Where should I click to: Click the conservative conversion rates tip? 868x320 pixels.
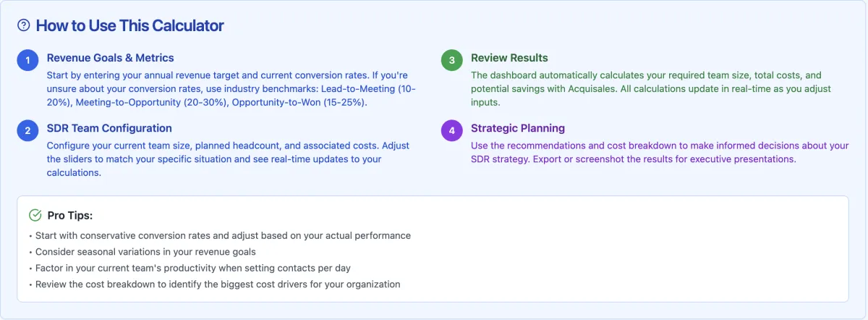220,235
